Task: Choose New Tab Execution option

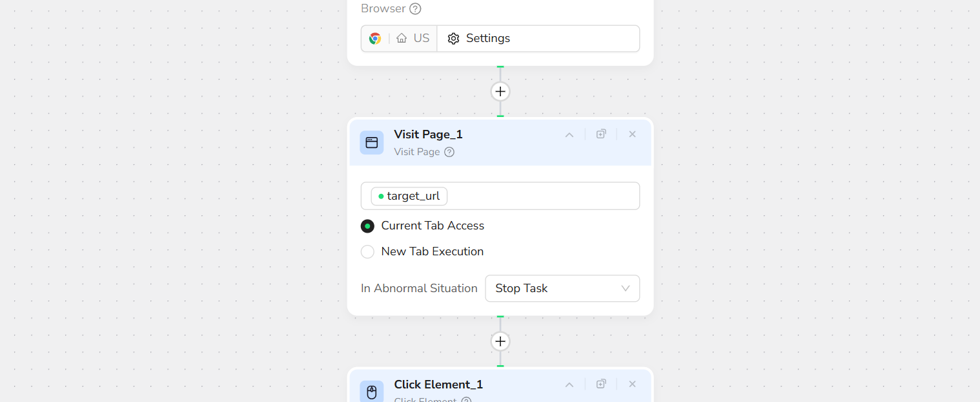Action: point(367,252)
